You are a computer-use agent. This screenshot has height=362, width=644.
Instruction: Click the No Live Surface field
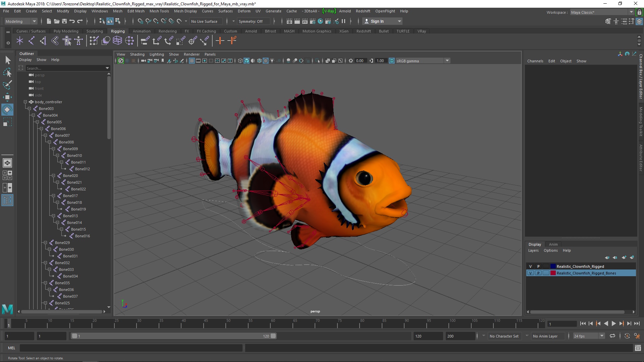coord(205,21)
